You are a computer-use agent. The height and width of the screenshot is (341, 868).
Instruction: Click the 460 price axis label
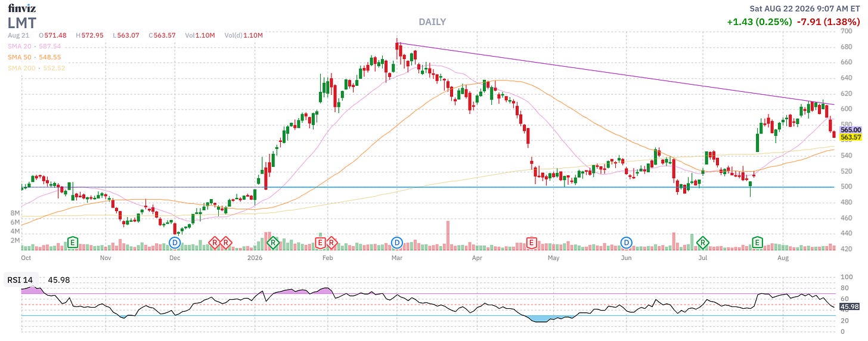coord(846,218)
